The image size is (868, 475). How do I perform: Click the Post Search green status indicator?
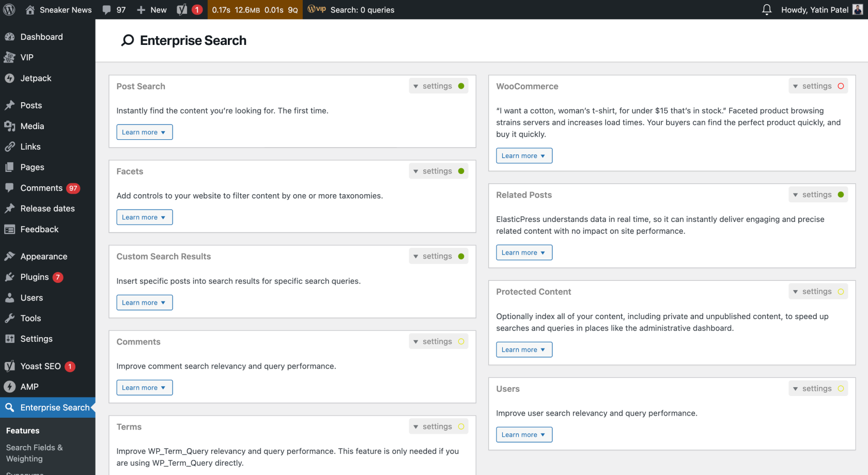pyautogui.click(x=461, y=86)
